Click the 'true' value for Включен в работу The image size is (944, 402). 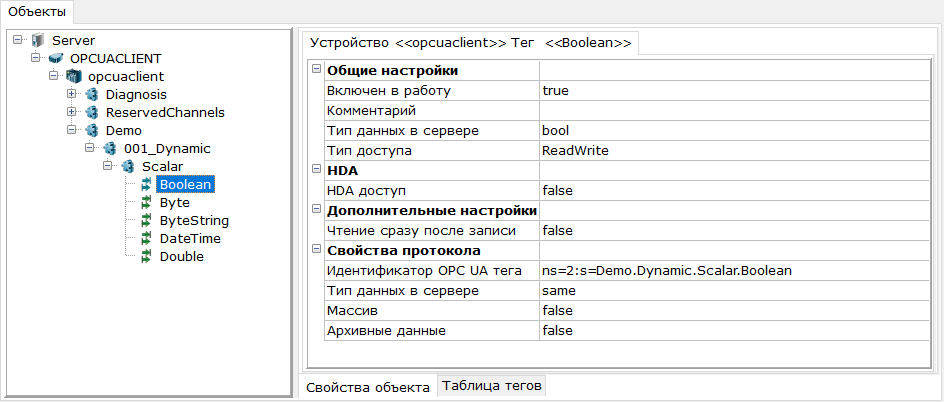click(734, 91)
